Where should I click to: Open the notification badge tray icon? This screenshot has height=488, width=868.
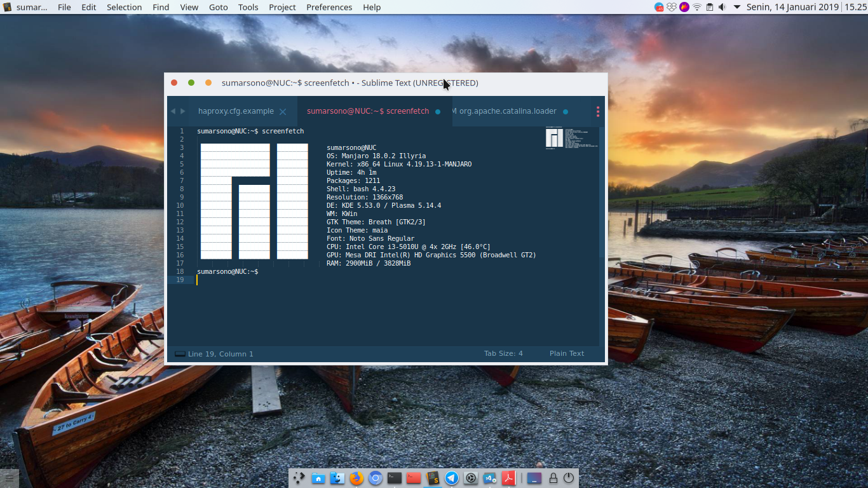(x=659, y=7)
